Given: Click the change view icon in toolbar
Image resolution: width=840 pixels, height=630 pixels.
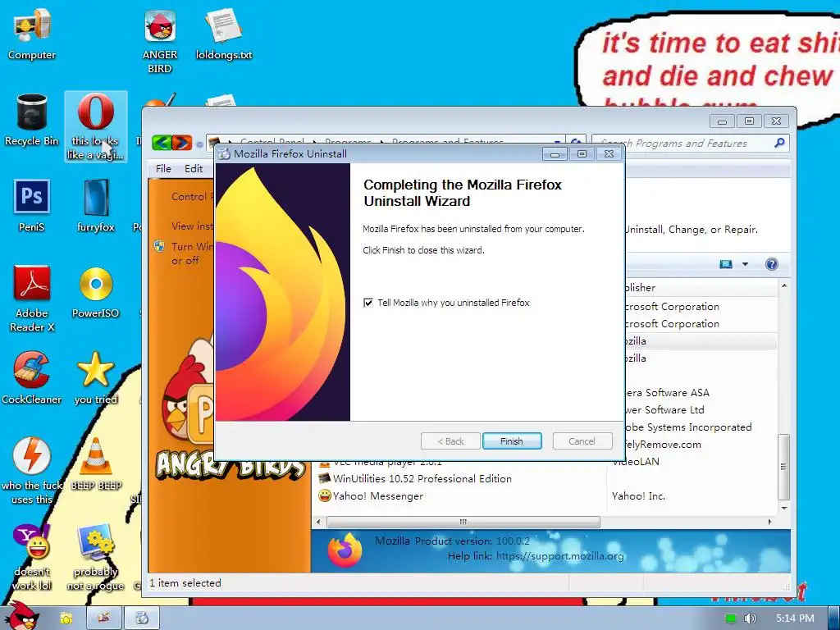Looking at the screenshot, I should pos(726,264).
